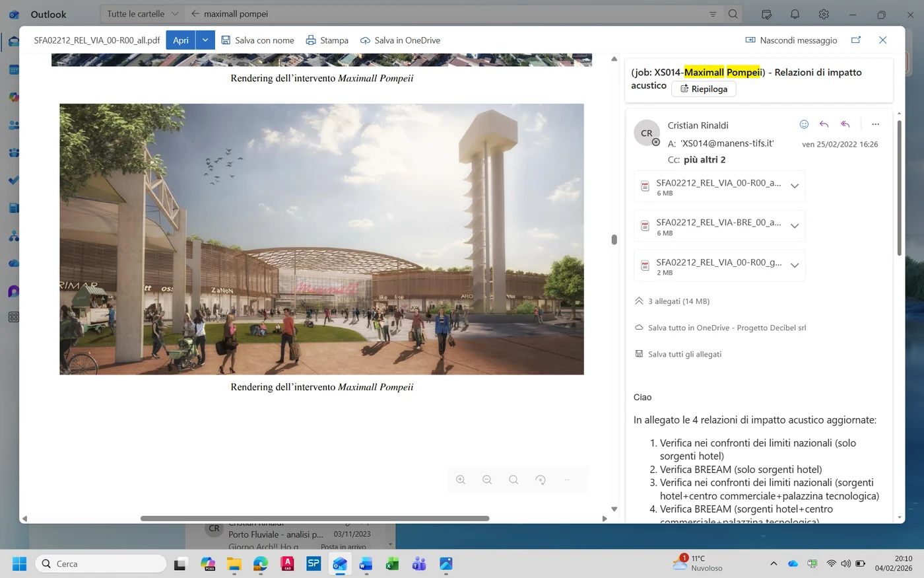This screenshot has width=924, height=578.
Task: Open more actions menu for the message
Action: point(875,124)
